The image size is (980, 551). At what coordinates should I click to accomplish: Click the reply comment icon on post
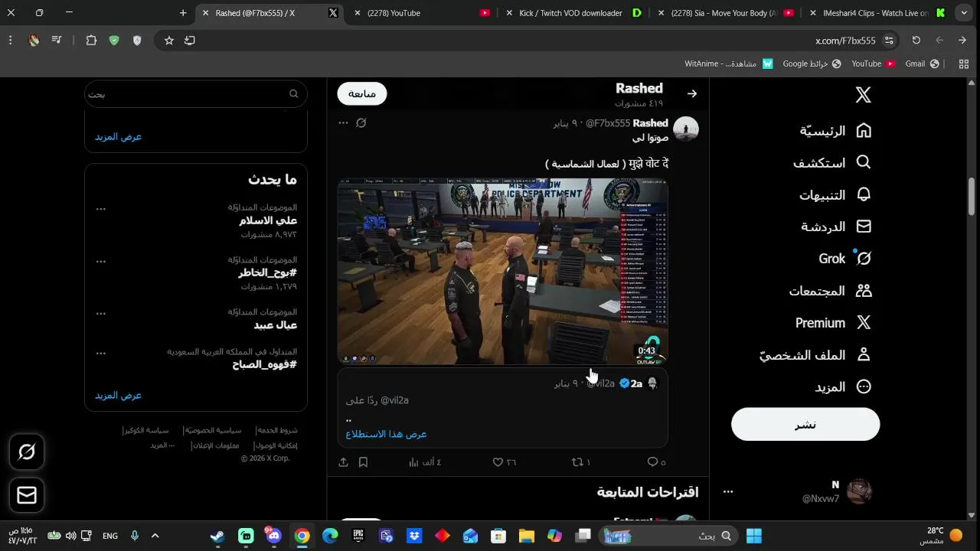(x=652, y=462)
